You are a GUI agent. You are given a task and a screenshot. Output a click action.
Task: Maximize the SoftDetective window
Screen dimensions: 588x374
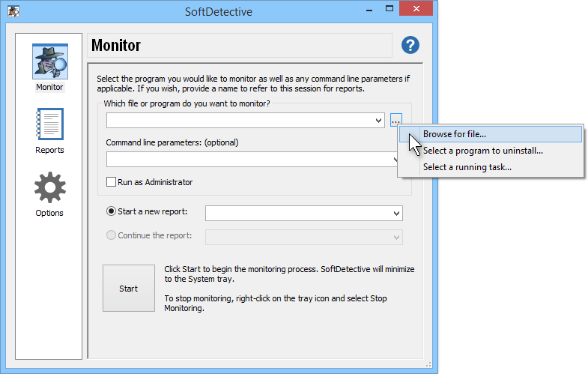390,9
